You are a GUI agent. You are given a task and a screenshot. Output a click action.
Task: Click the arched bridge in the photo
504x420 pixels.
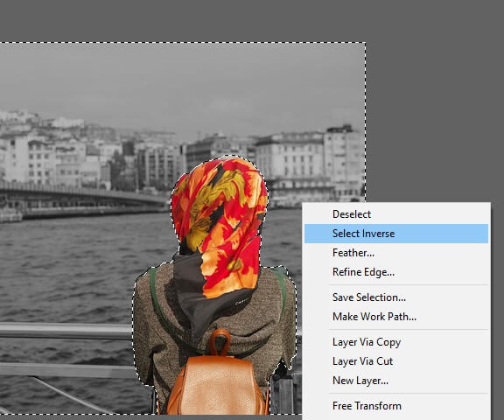pyautogui.click(x=84, y=196)
